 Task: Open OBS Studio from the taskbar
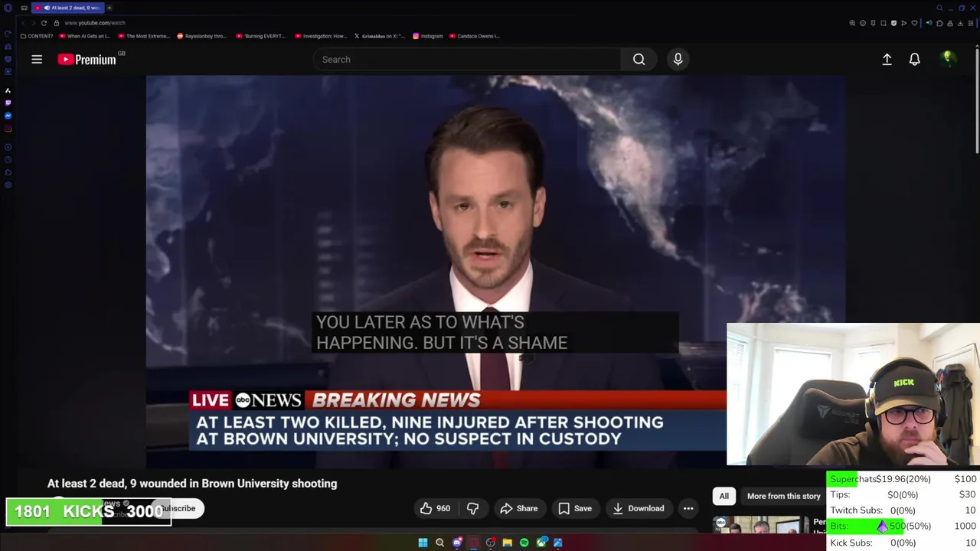pos(491,543)
